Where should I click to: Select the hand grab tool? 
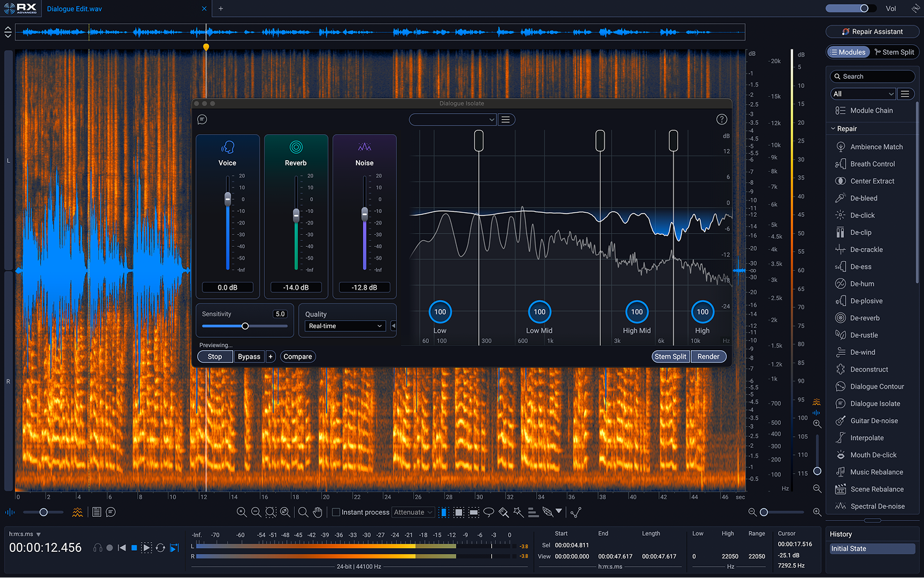tap(318, 512)
